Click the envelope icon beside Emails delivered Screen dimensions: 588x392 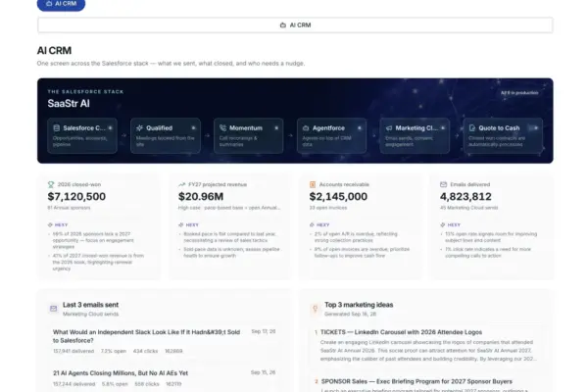point(443,184)
